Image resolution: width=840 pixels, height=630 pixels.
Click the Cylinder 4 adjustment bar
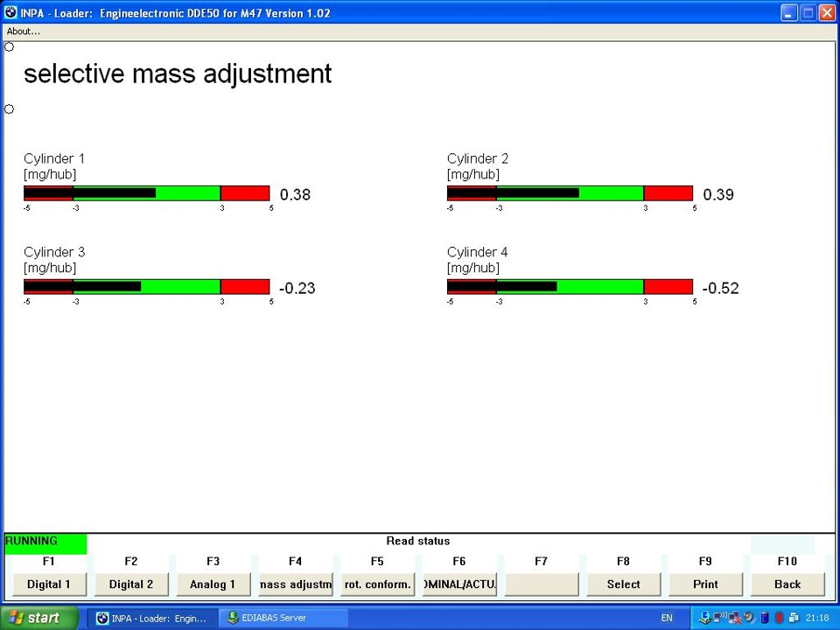point(570,287)
